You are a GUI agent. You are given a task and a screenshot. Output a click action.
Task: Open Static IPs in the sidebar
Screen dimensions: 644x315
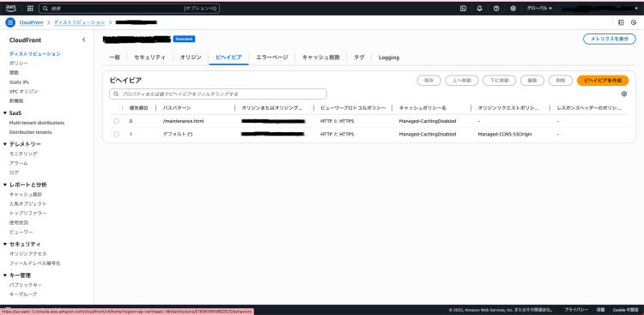click(x=19, y=82)
